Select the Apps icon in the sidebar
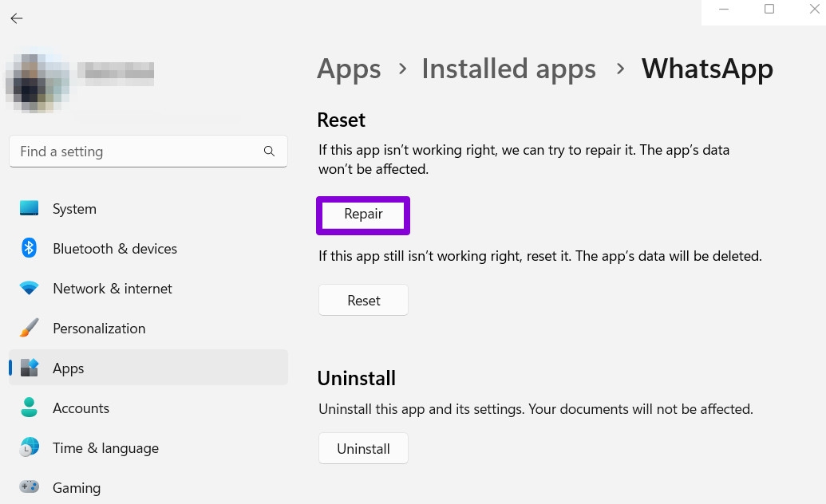 [x=29, y=368]
